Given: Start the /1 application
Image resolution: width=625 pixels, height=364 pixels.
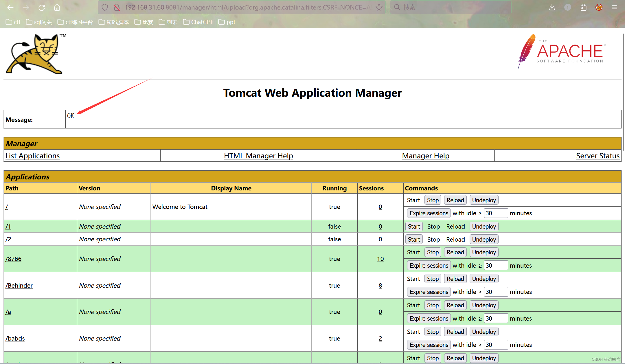Looking at the screenshot, I should click(x=413, y=226).
